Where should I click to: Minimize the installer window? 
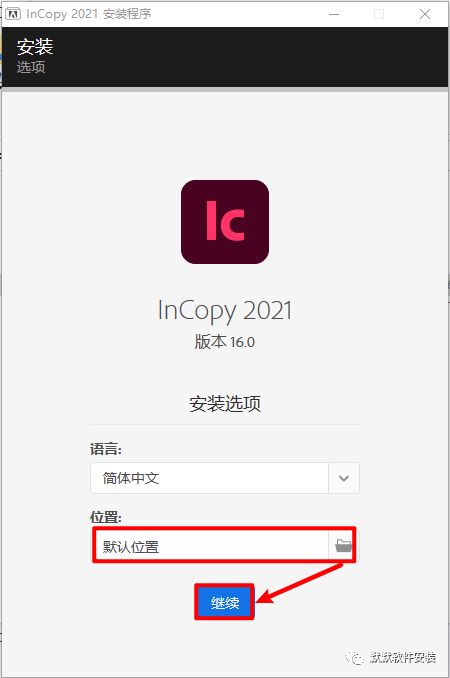pyautogui.click(x=334, y=14)
